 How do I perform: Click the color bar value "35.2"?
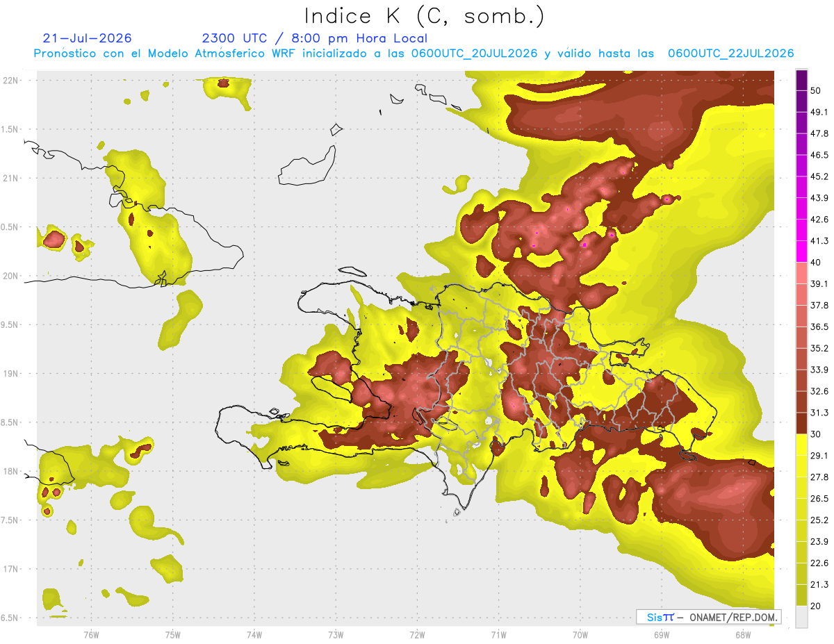coord(819,348)
